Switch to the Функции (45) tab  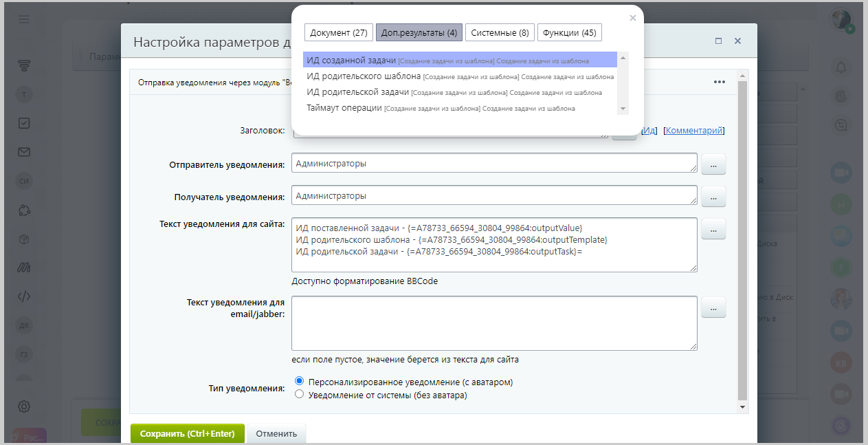coord(569,32)
